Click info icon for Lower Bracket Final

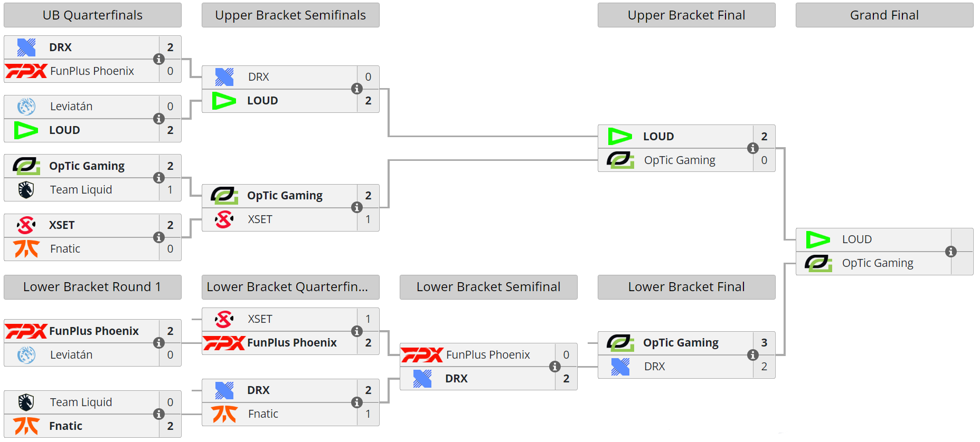point(753,355)
